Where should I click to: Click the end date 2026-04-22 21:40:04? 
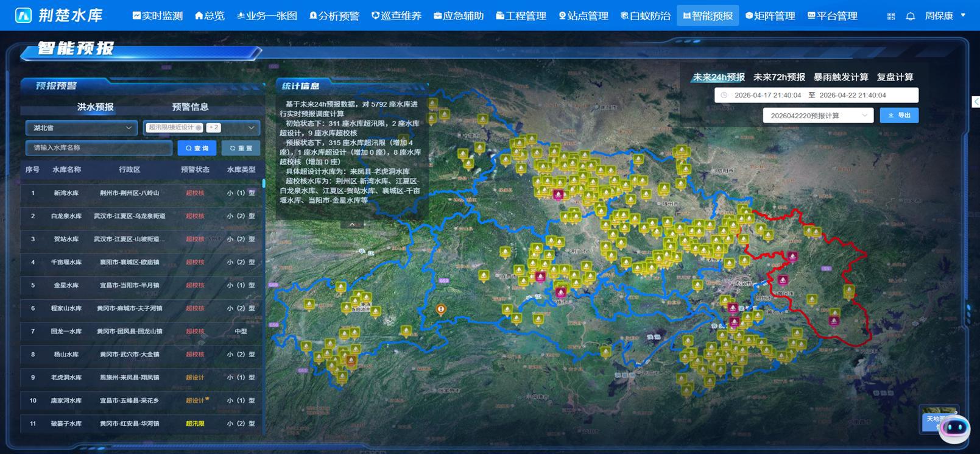point(853,95)
